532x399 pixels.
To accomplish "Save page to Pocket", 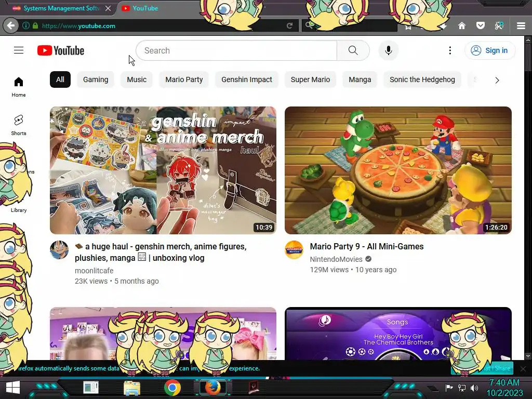I will click(x=481, y=26).
